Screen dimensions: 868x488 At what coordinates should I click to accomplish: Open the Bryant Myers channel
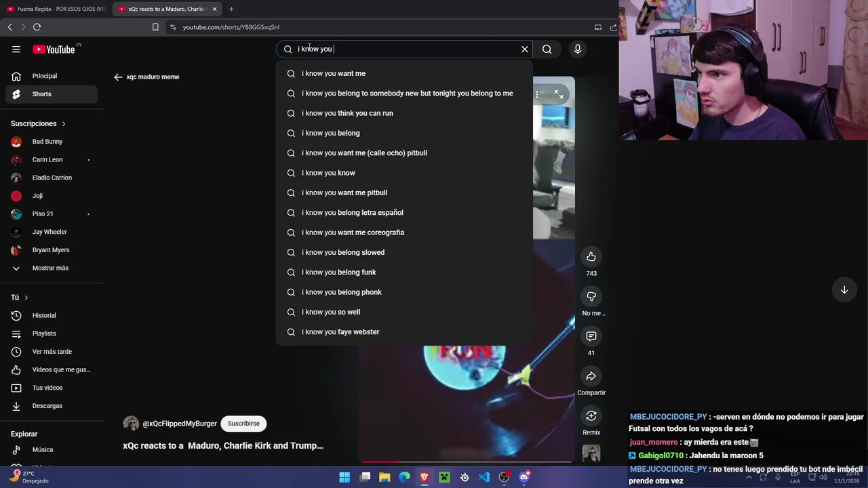point(52,250)
